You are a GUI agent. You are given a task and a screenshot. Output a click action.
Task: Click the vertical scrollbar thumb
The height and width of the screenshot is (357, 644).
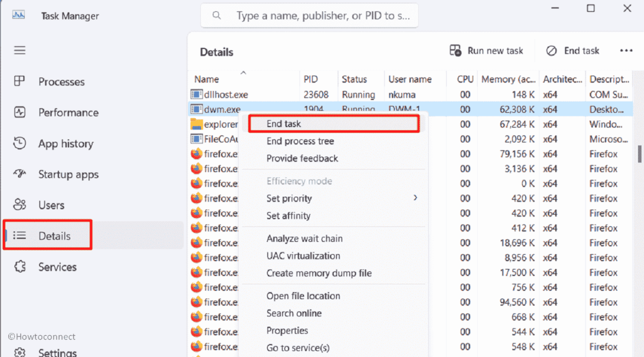tap(639, 154)
